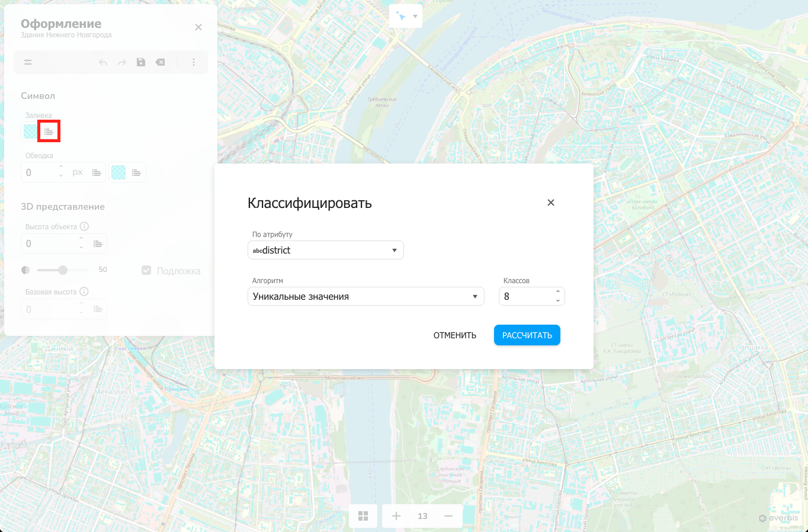Open the По атрибуту district dropdown

[x=326, y=250]
